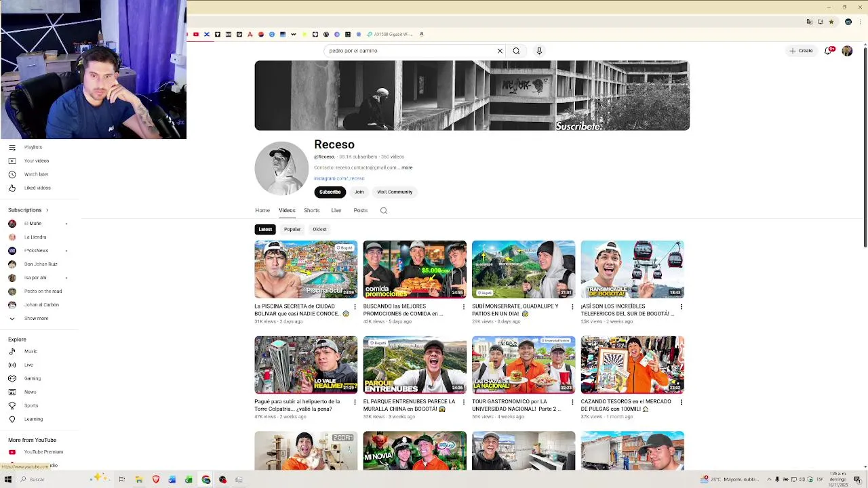Open YouTube Premium link
This screenshot has width=868, height=488.
(43, 452)
